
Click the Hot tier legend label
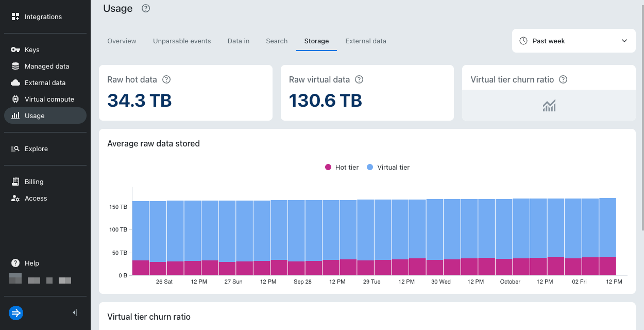pyautogui.click(x=347, y=167)
